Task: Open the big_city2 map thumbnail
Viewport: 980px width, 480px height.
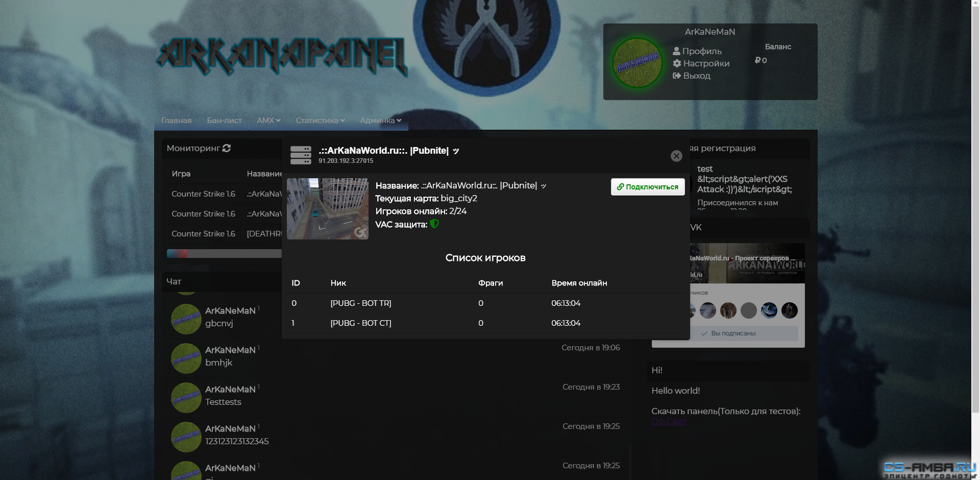Action: [x=328, y=209]
